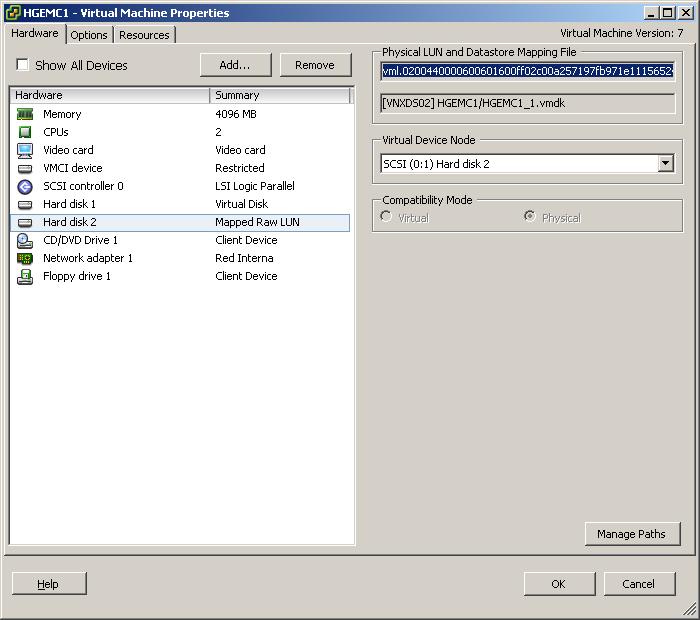This screenshot has width=700, height=620.
Task: Click the Hard disk 2 drive icon
Action: pos(25,223)
